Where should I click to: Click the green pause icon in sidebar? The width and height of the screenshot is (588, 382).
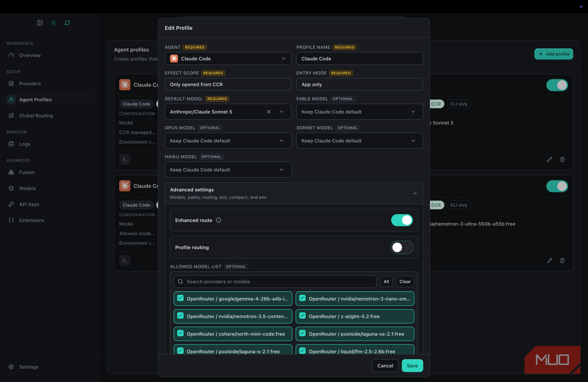54,23
